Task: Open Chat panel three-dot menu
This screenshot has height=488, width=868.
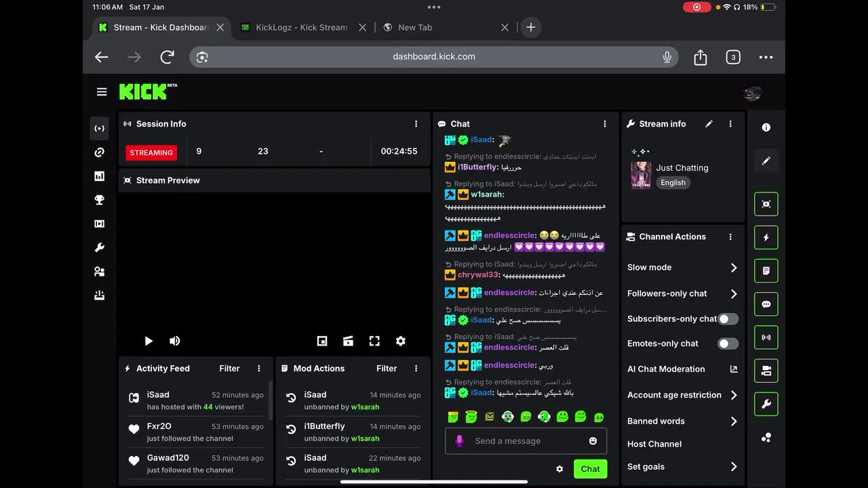Action: tap(605, 124)
